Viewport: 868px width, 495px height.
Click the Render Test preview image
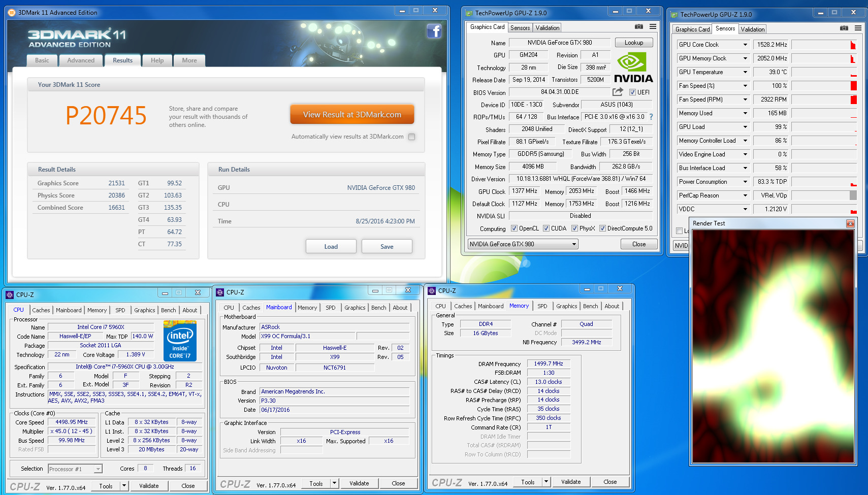[773, 346]
